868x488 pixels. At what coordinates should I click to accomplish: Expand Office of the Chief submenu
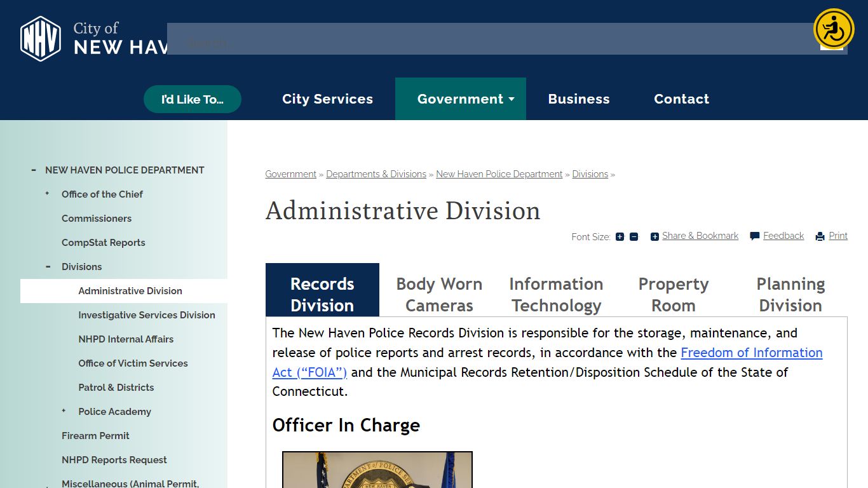(47, 194)
